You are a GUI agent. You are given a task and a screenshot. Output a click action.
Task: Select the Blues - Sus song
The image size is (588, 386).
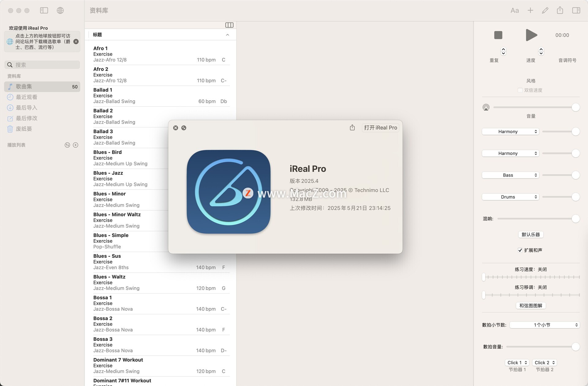[160, 262]
